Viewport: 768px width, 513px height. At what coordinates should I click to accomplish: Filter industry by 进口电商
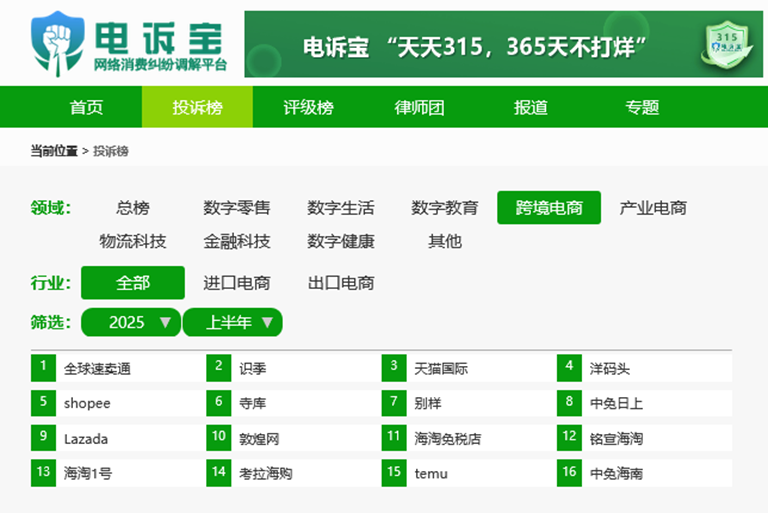point(237,283)
